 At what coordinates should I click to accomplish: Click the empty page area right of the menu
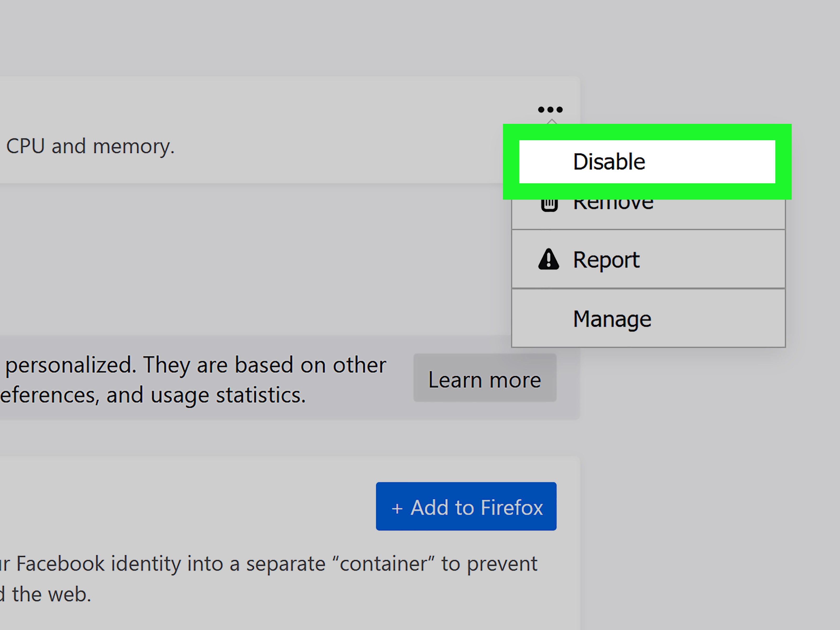click(x=813, y=266)
